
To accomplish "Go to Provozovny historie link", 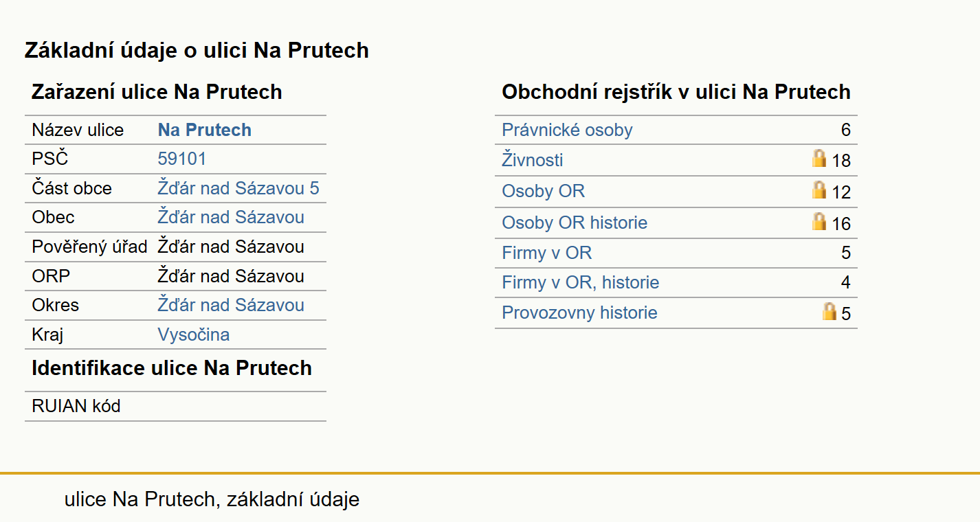I will (x=579, y=313).
